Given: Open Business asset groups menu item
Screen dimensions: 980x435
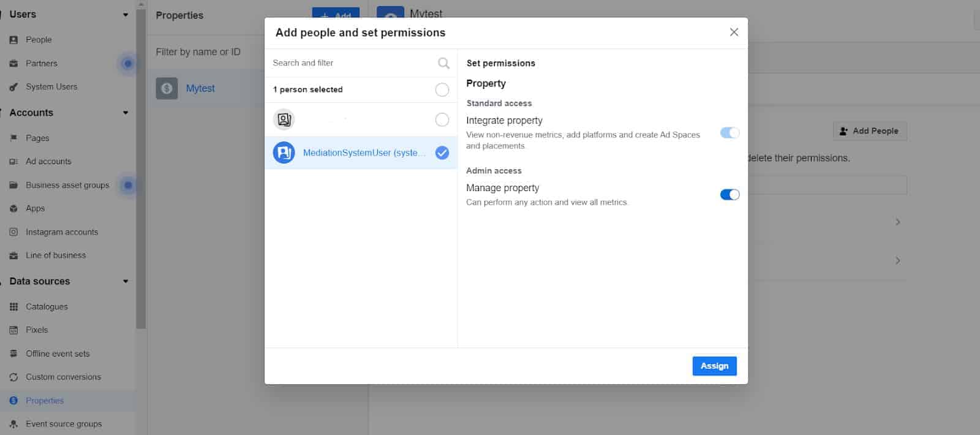Looking at the screenshot, I should (x=67, y=185).
